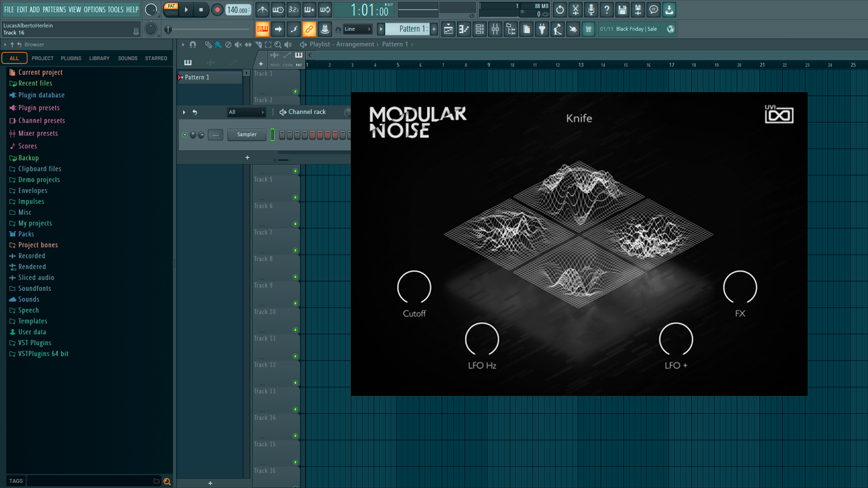Click the Record button in transport

217,10
